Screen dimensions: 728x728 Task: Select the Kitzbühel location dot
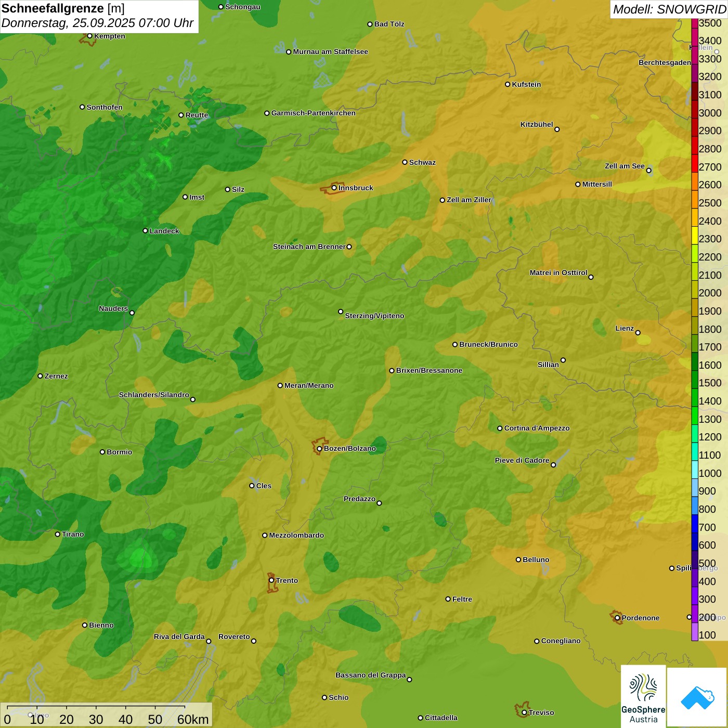(x=557, y=129)
